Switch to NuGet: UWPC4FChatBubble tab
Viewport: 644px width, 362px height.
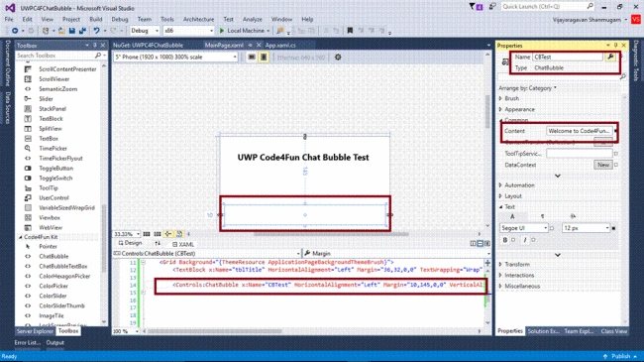coord(149,46)
